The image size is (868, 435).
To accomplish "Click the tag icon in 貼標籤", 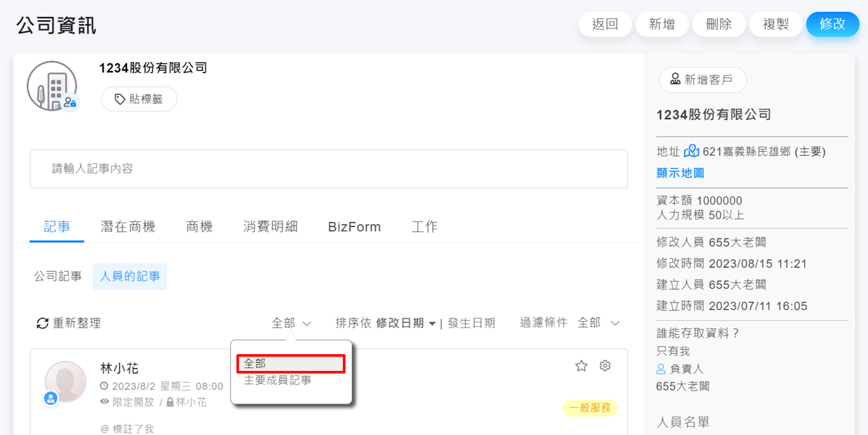I will pyautogui.click(x=120, y=99).
